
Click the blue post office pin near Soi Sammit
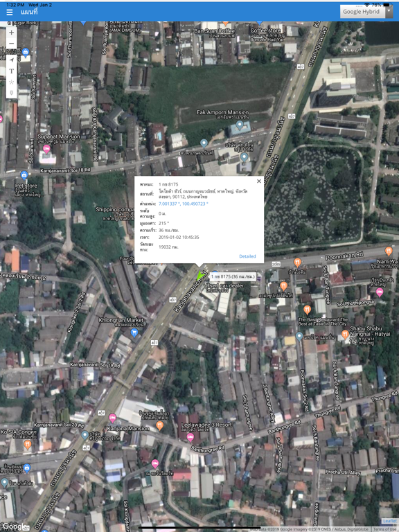point(26,52)
